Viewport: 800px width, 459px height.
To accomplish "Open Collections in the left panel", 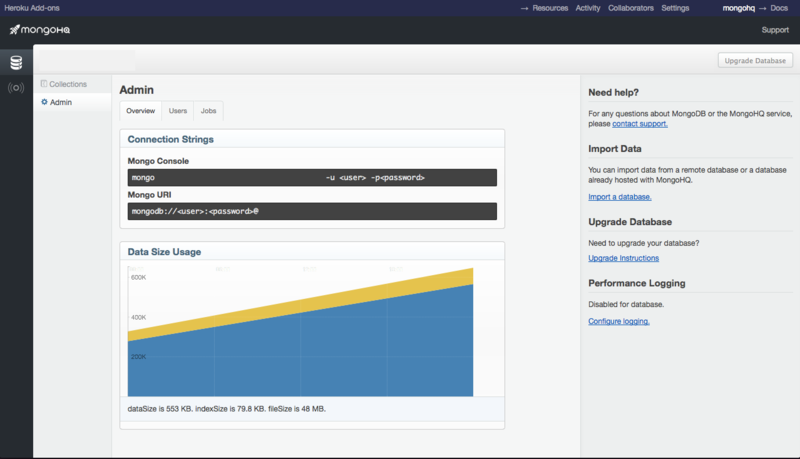I will (68, 84).
